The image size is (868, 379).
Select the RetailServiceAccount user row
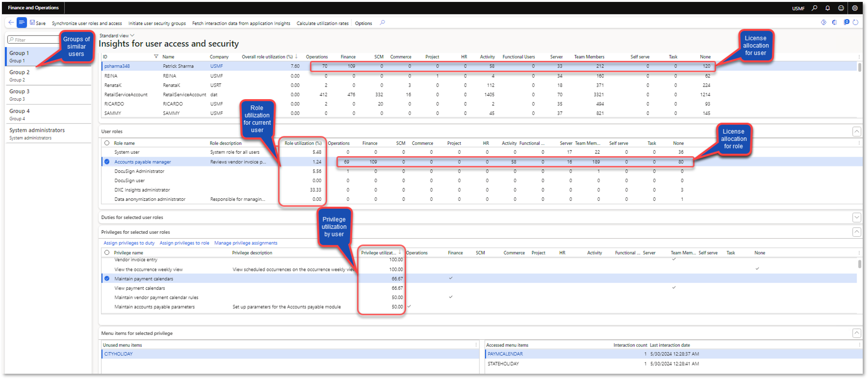click(x=479, y=94)
